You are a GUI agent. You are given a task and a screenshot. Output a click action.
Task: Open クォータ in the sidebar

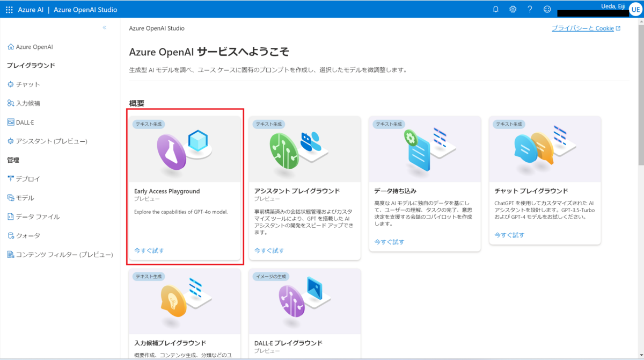[x=28, y=235]
